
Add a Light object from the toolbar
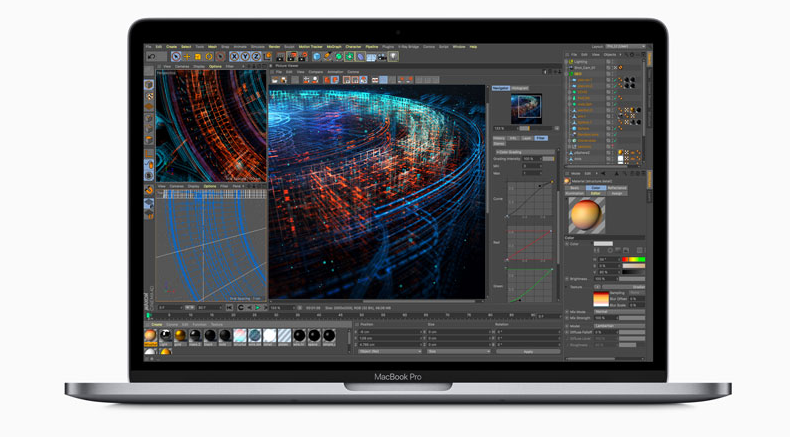click(x=393, y=57)
